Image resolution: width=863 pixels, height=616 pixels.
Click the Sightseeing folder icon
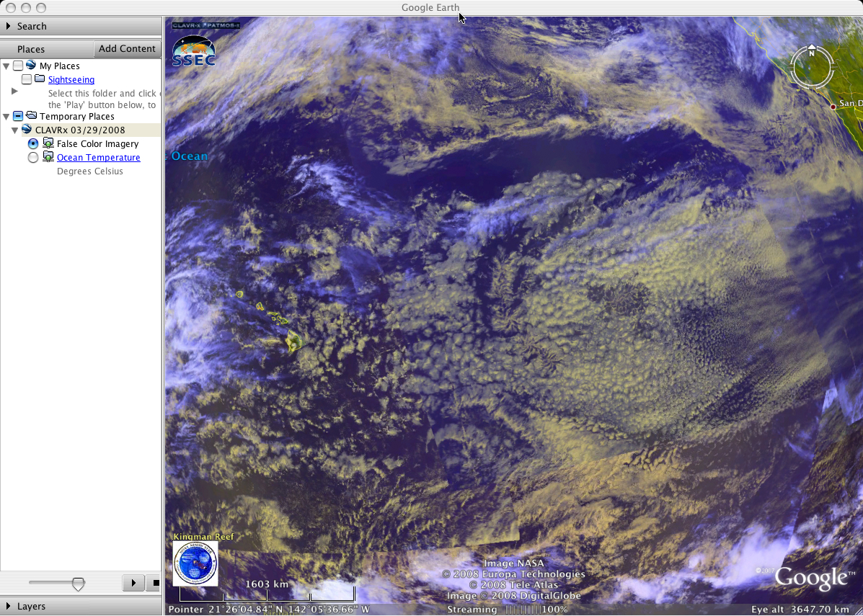click(x=40, y=79)
